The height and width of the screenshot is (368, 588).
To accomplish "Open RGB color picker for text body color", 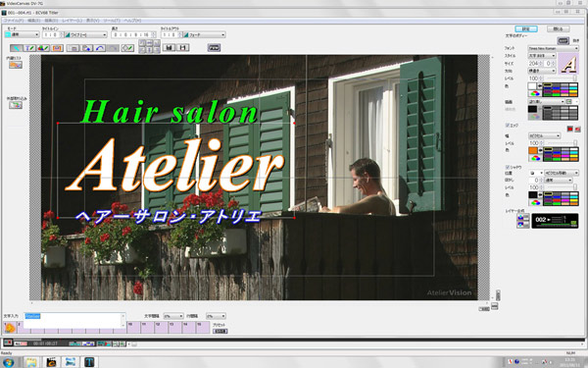I will 535,93.
